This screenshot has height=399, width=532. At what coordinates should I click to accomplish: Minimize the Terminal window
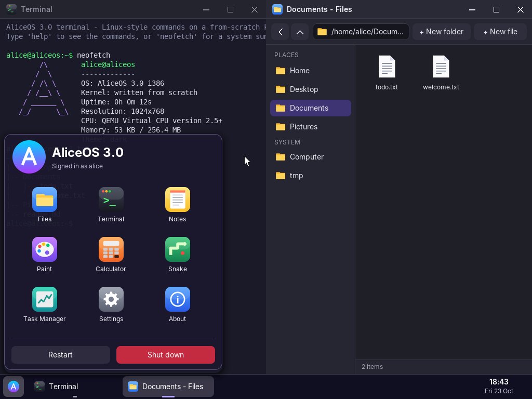coord(206,9)
